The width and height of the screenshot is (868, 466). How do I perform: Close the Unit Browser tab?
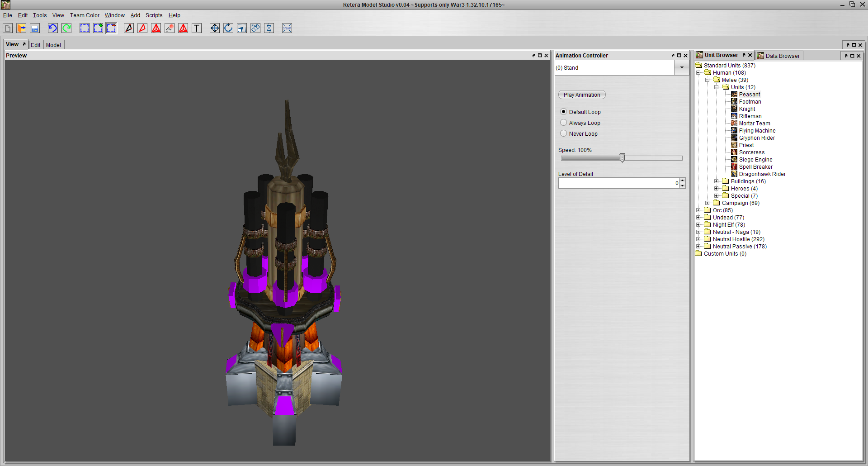pyautogui.click(x=750, y=55)
